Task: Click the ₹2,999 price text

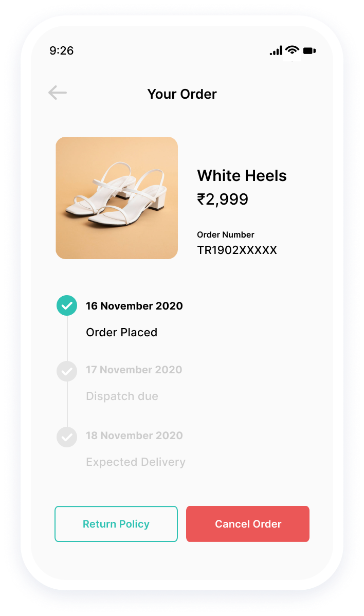Action: click(x=223, y=199)
